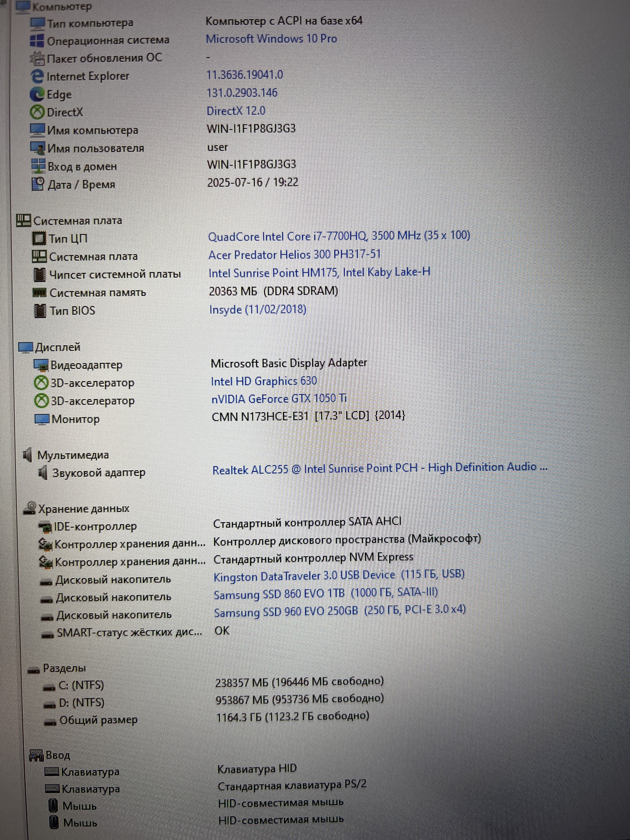The width and height of the screenshot is (630, 840).
Task: Open the Intel HD Graphics 630 link
Action: [x=264, y=381]
